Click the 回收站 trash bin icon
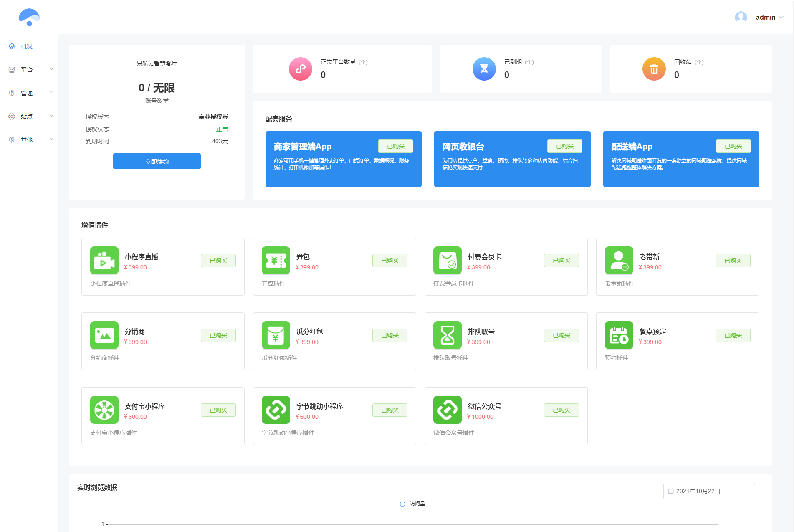Screen dimensions: 794x532 (654, 69)
